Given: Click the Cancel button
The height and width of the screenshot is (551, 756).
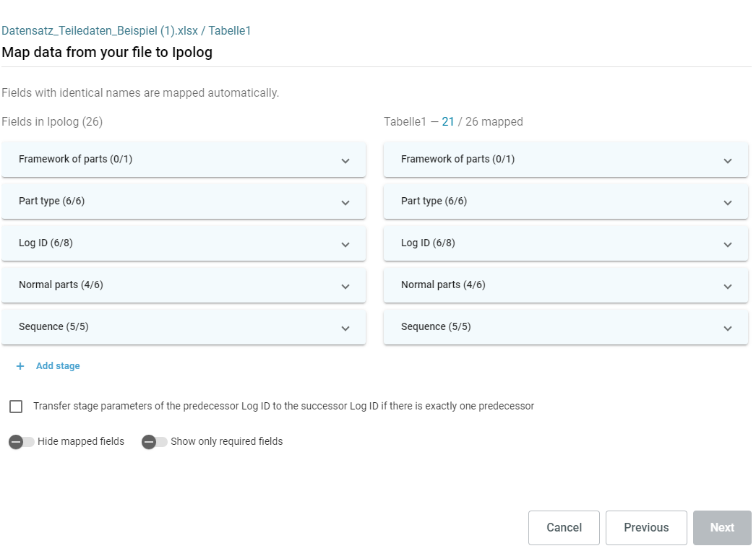Looking at the screenshot, I should (x=564, y=528).
